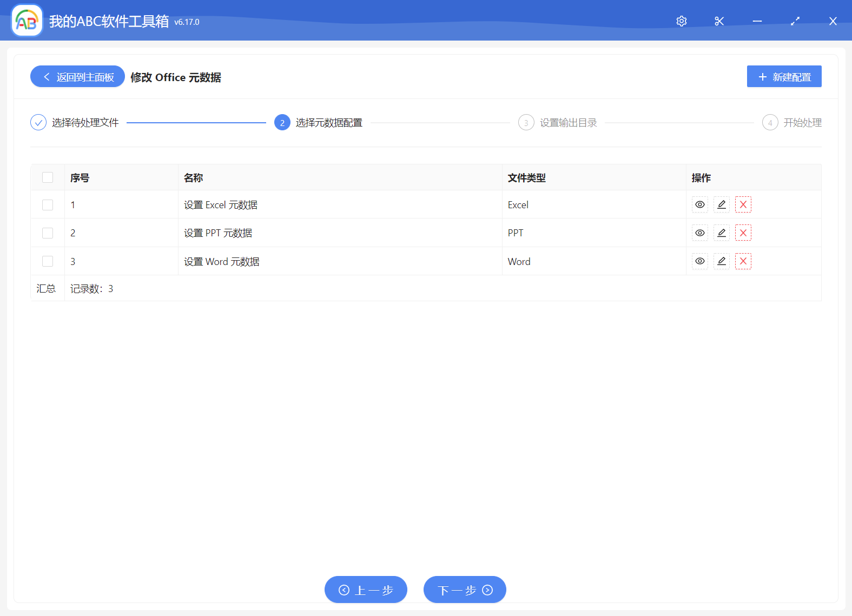Delete the 设置 Word 元数据 configuration
Screen dimensions: 852x616
pyautogui.click(x=743, y=261)
